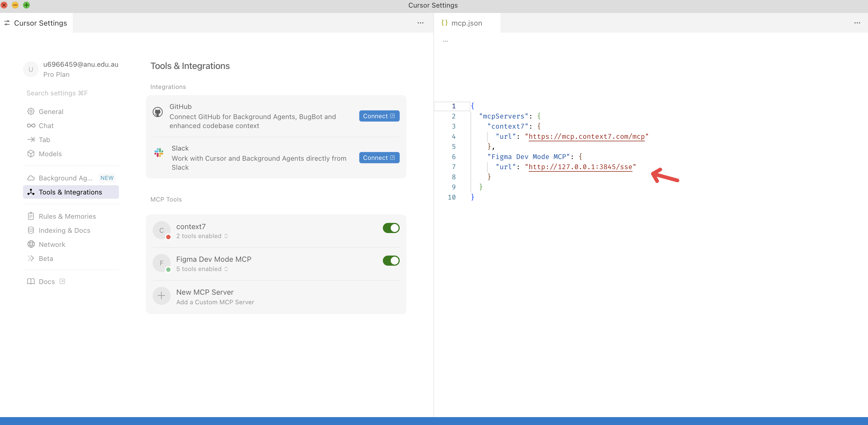Viewport: 868px width, 425px height.
Task: Open Rules & Memories via its notebook icon
Action: (31, 216)
